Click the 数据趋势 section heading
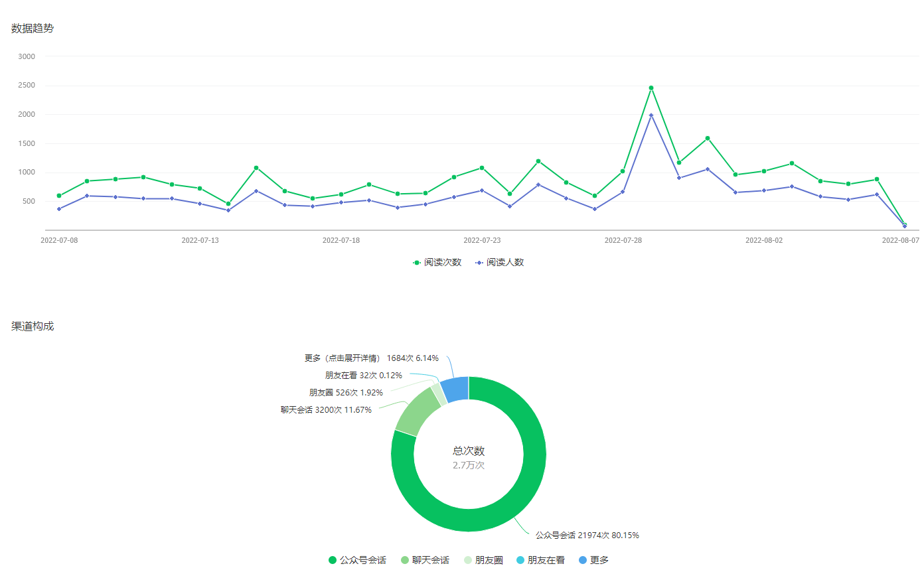Viewport: 924px width, 568px height. (33, 29)
